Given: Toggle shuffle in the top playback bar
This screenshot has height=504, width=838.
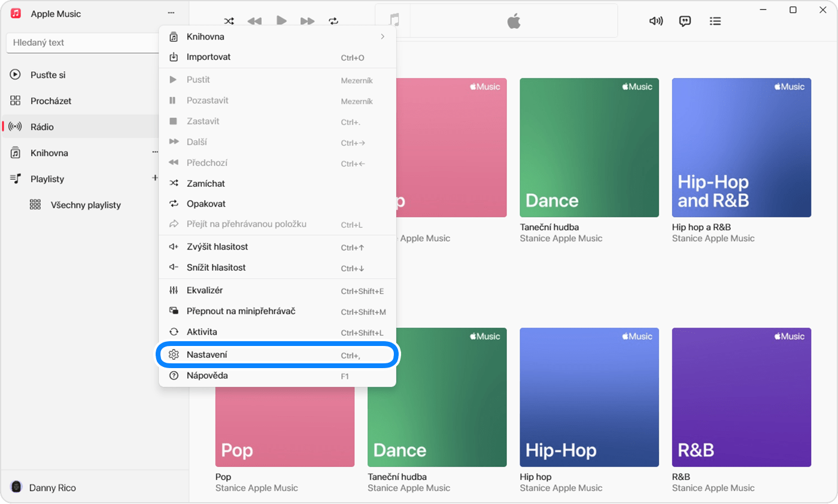Looking at the screenshot, I should pyautogui.click(x=229, y=21).
